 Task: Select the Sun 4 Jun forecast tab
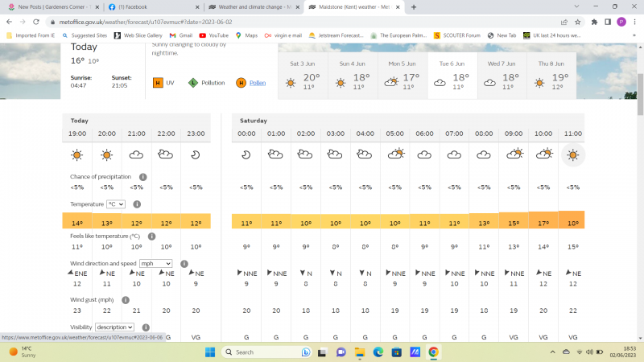[x=353, y=76]
